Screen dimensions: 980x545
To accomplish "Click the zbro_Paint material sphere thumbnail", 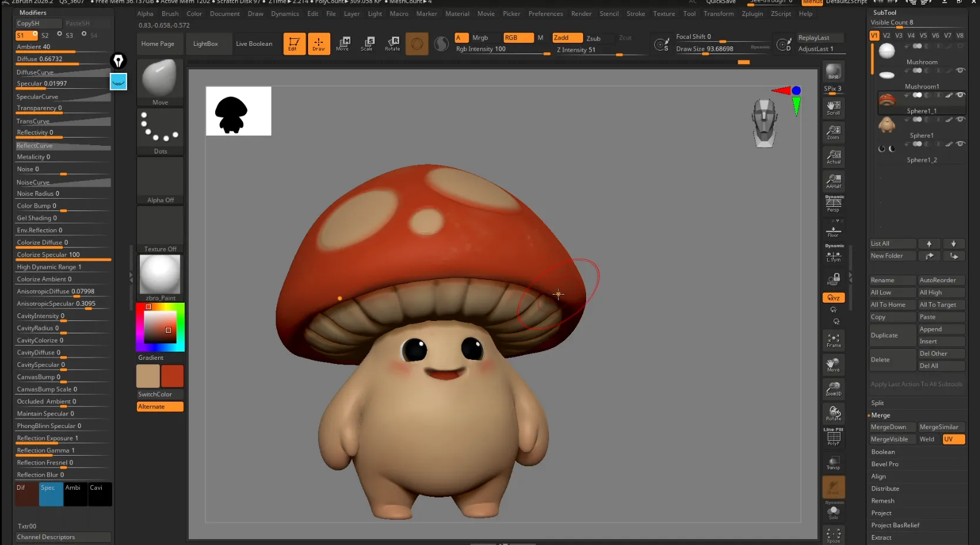I will click(x=160, y=275).
